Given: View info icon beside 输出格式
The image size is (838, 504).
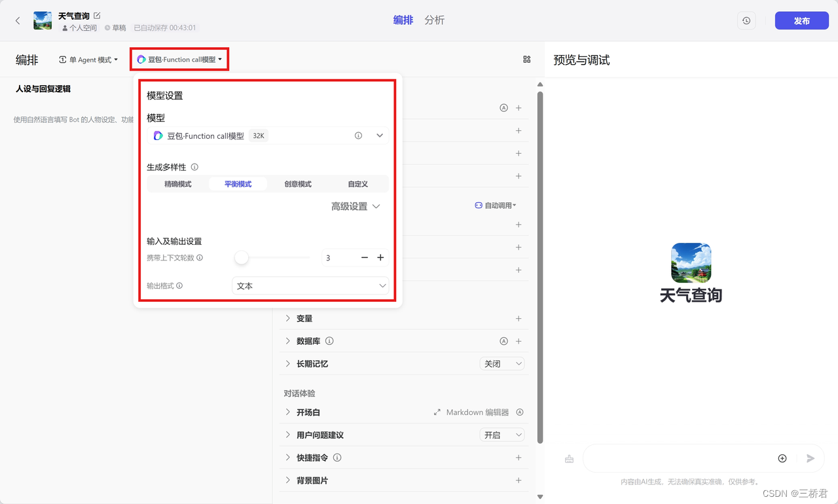Looking at the screenshot, I should [x=179, y=286].
